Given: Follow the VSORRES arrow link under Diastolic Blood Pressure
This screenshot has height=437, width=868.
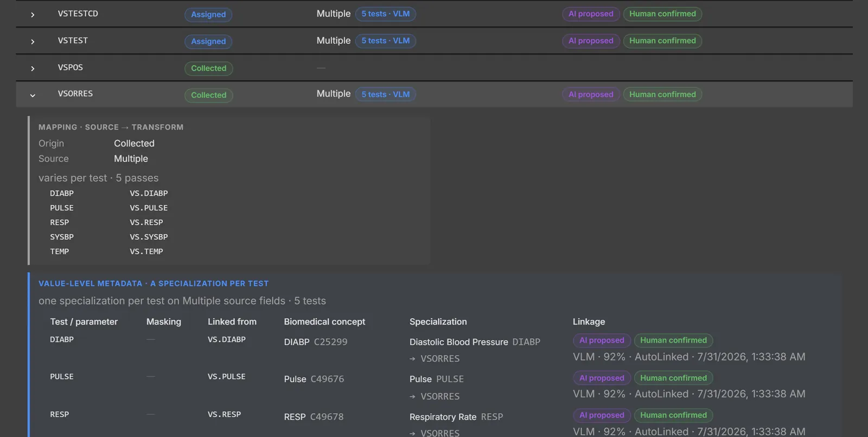Looking at the screenshot, I should 435,359.
